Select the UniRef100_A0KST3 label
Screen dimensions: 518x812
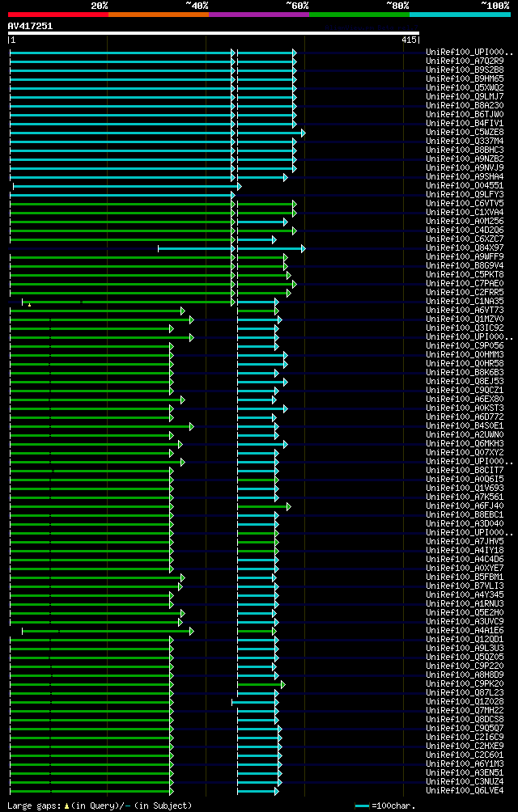pyautogui.click(x=465, y=408)
